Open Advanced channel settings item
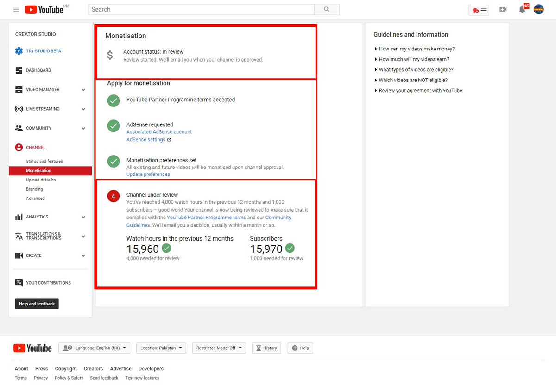The width and height of the screenshot is (556, 392). point(35,199)
